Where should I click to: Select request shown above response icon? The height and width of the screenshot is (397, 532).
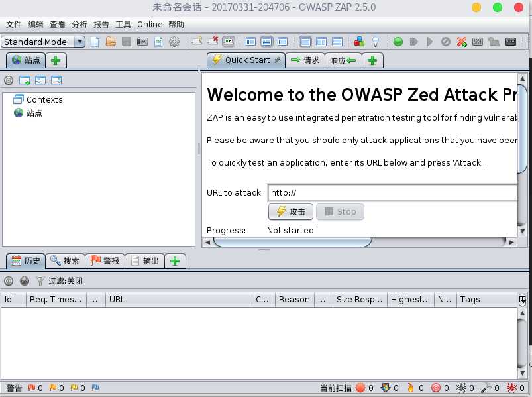click(x=337, y=42)
